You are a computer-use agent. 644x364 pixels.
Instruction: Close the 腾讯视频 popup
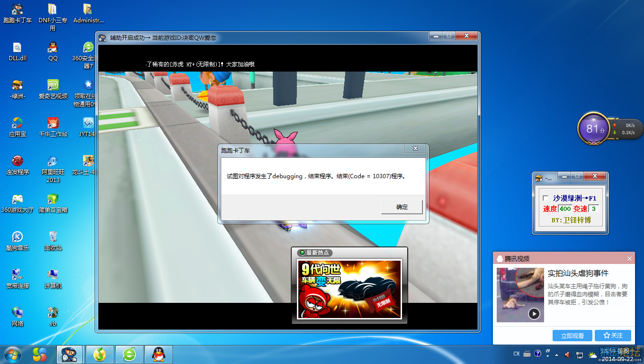coord(629,259)
